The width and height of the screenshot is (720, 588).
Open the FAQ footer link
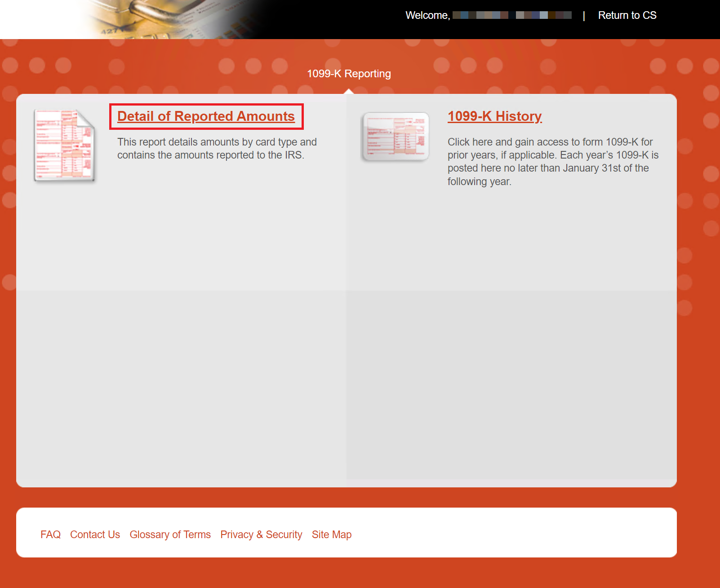tap(50, 535)
